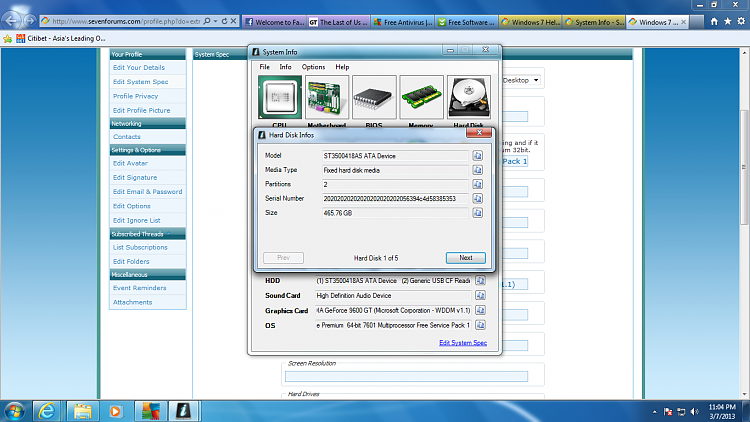The height and width of the screenshot is (422, 750).
Task: Open Windows Explorer folder on taskbar
Action: [82, 411]
